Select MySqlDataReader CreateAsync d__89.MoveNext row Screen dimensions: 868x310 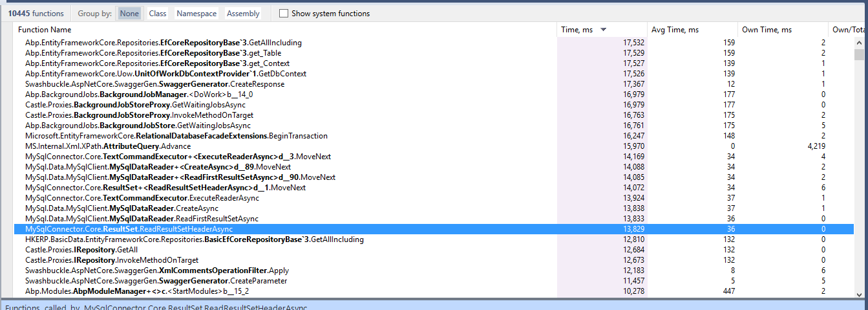(434, 167)
